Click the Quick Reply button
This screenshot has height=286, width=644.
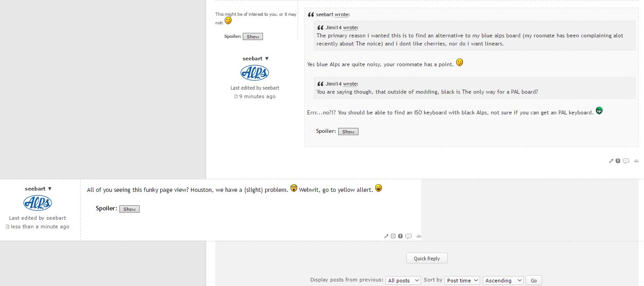pyautogui.click(x=427, y=259)
